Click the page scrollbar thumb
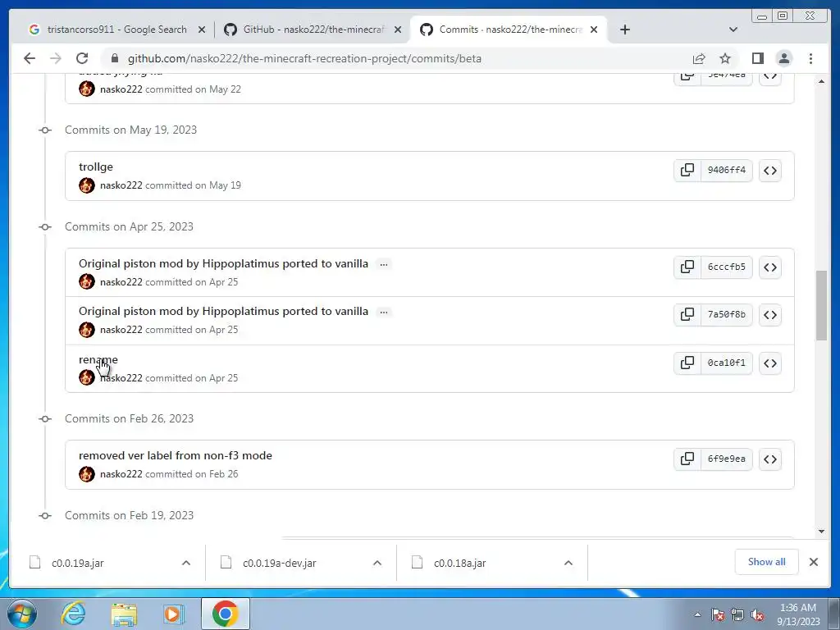Viewport: 840px width, 630px height. tap(821, 305)
